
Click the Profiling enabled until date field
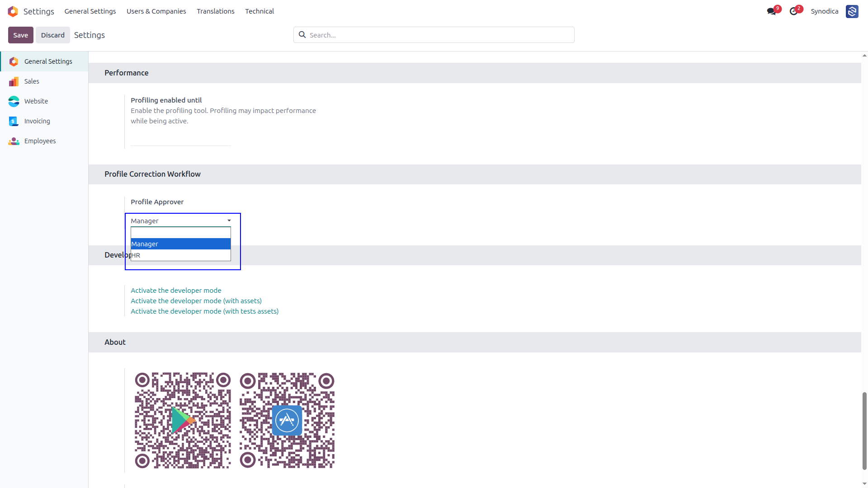tap(181, 140)
